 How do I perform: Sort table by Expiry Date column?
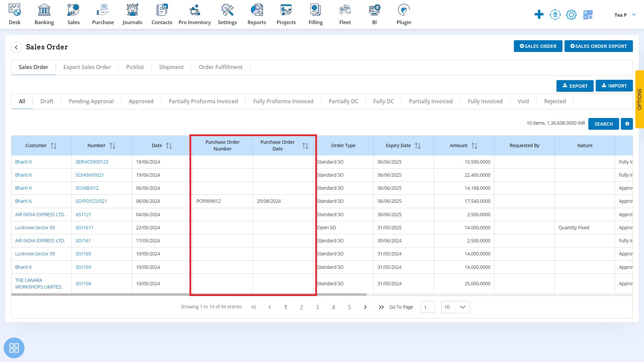tap(418, 146)
